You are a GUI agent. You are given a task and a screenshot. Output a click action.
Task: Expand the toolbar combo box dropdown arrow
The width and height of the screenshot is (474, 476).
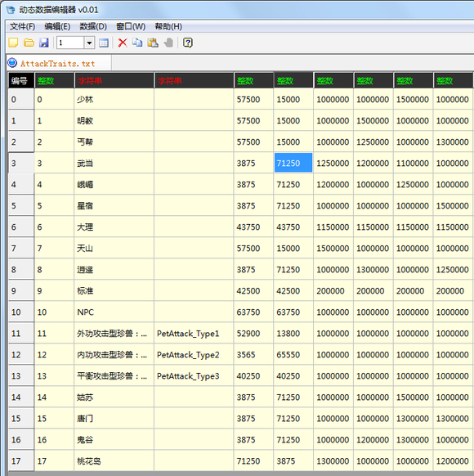click(x=89, y=43)
